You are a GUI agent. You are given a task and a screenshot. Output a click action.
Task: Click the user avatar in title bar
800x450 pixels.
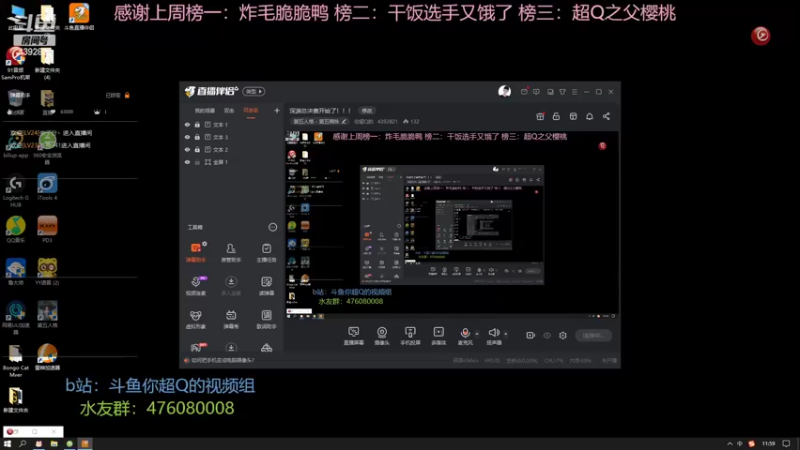(x=505, y=91)
